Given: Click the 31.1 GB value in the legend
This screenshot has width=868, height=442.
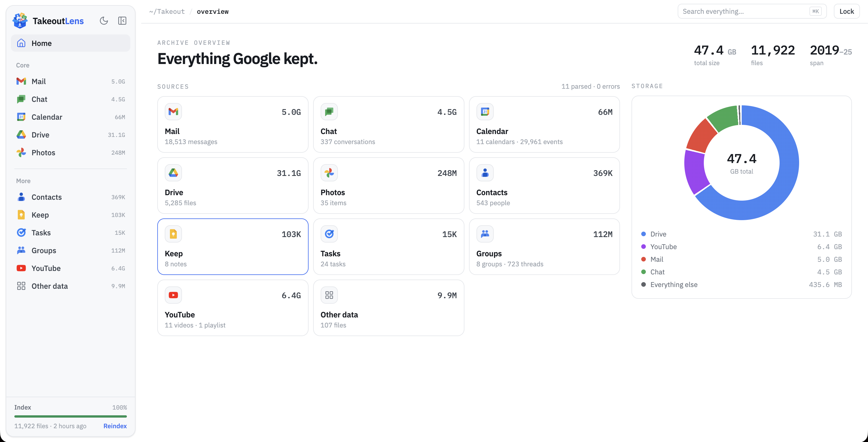Looking at the screenshot, I should (x=828, y=234).
